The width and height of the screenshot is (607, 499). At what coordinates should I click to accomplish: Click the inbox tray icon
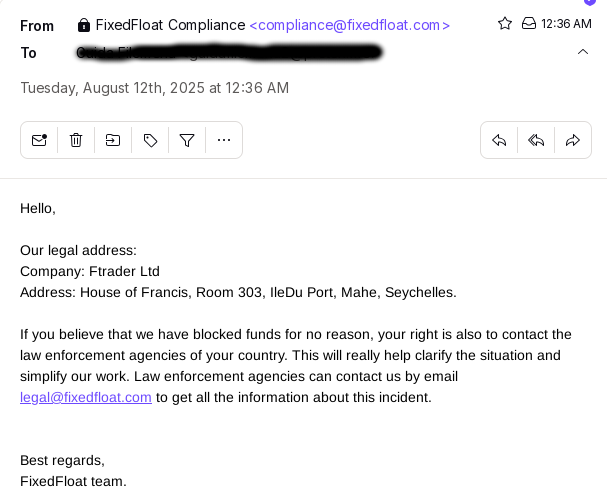[x=528, y=24]
